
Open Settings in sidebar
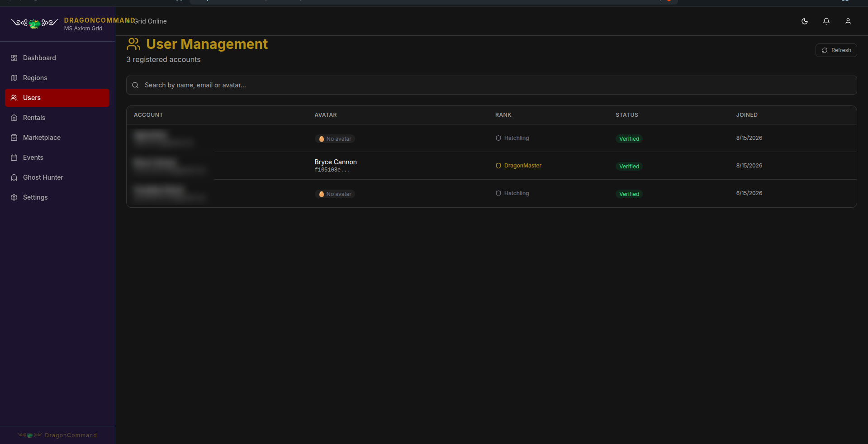57,197
